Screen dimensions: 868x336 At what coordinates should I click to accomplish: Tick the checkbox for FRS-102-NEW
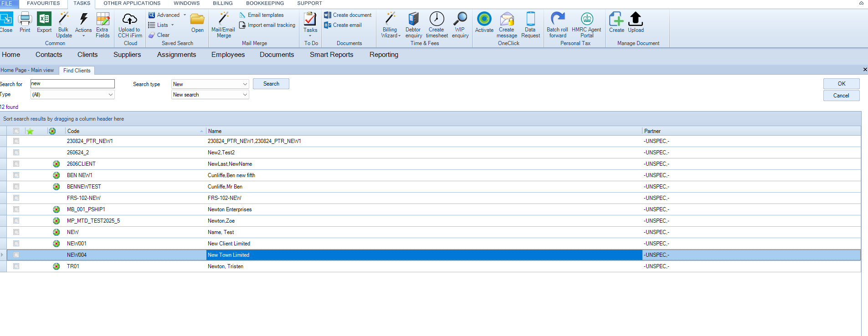coord(16,198)
